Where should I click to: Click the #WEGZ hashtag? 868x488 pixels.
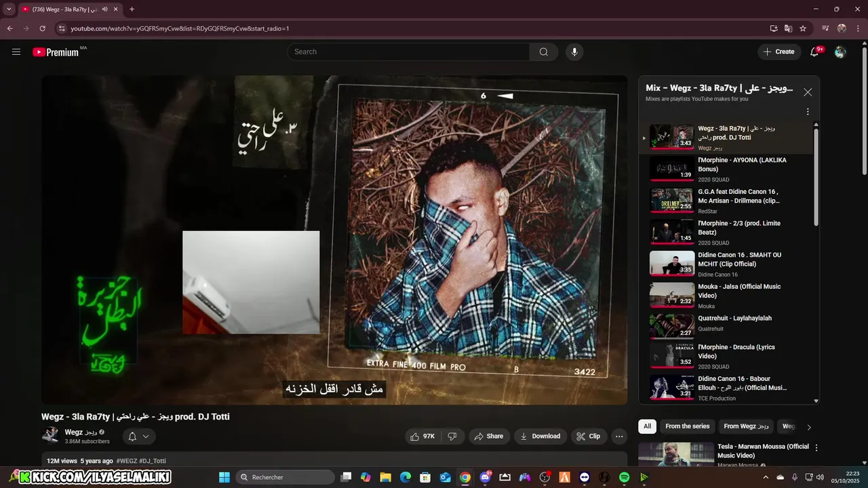[127, 461]
